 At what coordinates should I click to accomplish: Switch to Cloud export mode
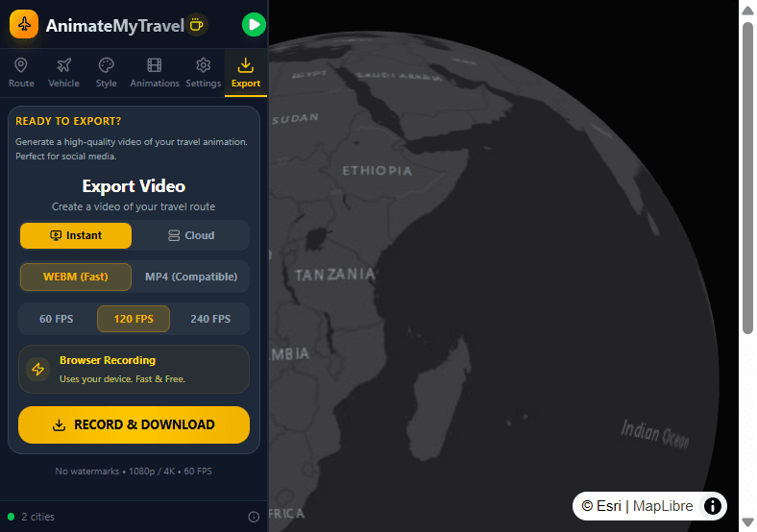click(x=191, y=235)
